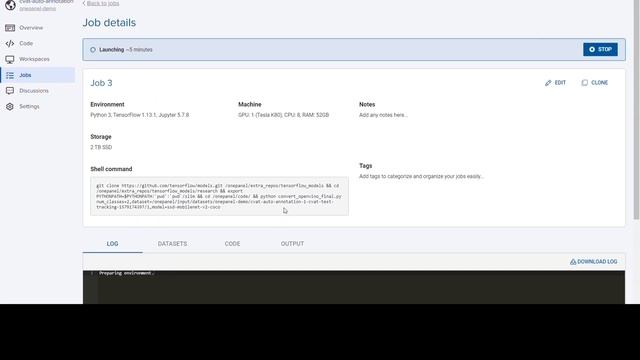This screenshot has width=640, height=360.
Task: Click the copy icon beside CLONE
Action: (x=584, y=83)
